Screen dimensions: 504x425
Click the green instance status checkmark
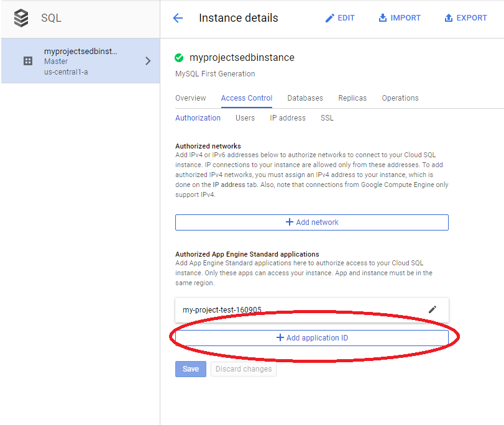pyautogui.click(x=179, y=58)
